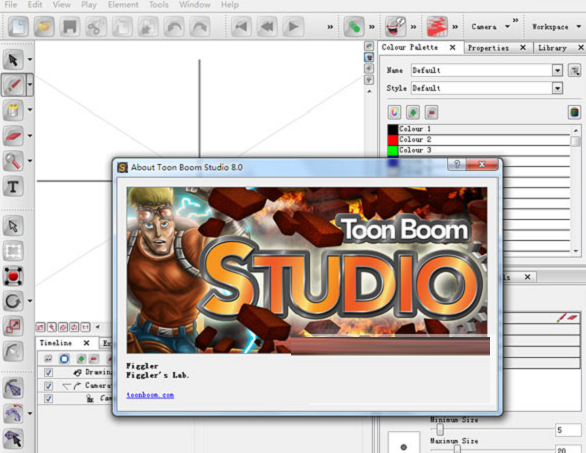Toggle the Drawing layer checkbox in the Timeline

pyautogui.click(x=48, y=372)
